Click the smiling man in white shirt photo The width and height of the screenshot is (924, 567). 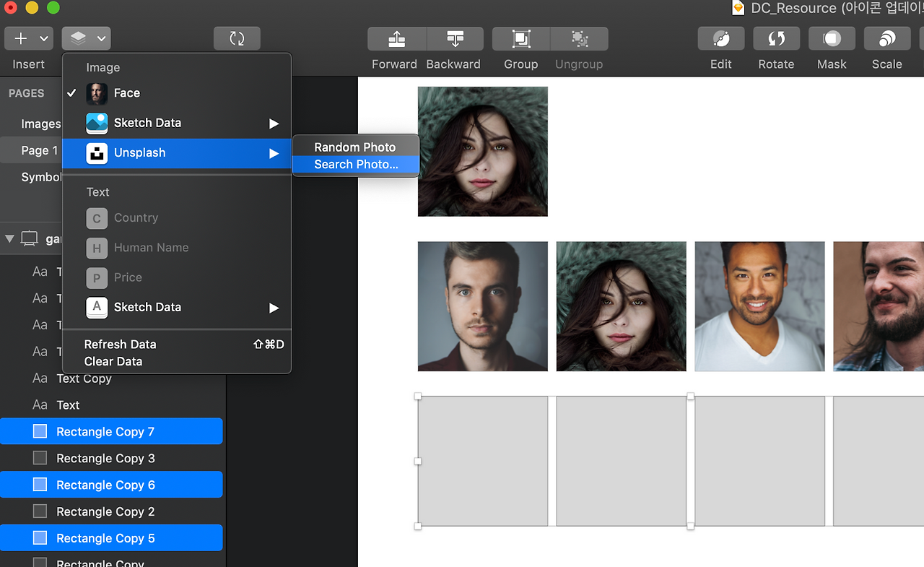pyautogui.click(x=759, y=306)
